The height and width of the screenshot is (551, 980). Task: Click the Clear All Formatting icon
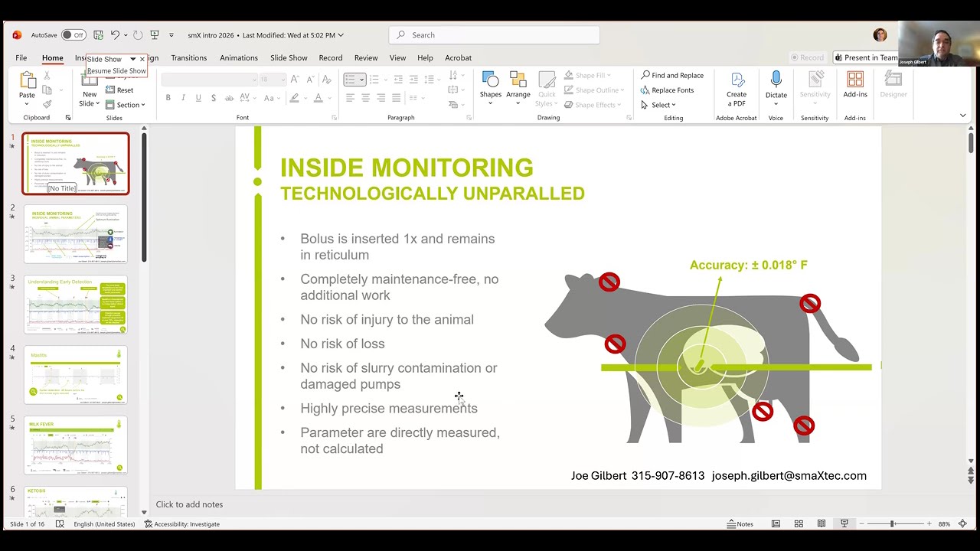click(x=327, y=80)
